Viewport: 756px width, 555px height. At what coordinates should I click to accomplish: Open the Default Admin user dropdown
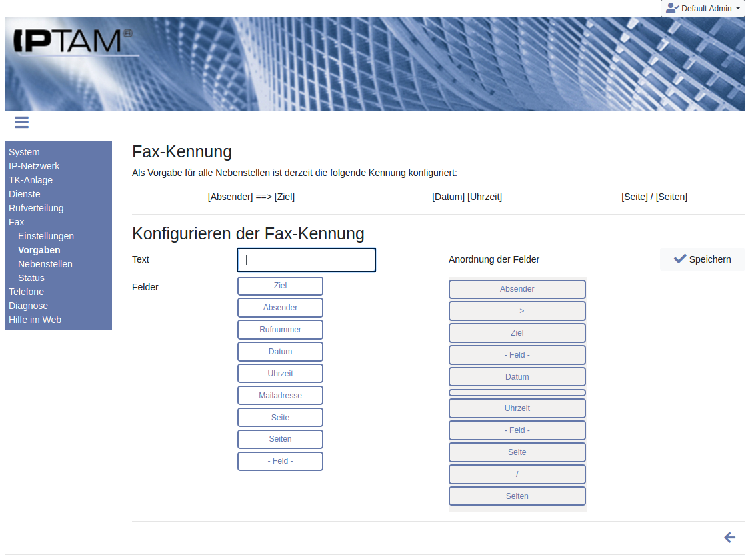click(703, 9)
